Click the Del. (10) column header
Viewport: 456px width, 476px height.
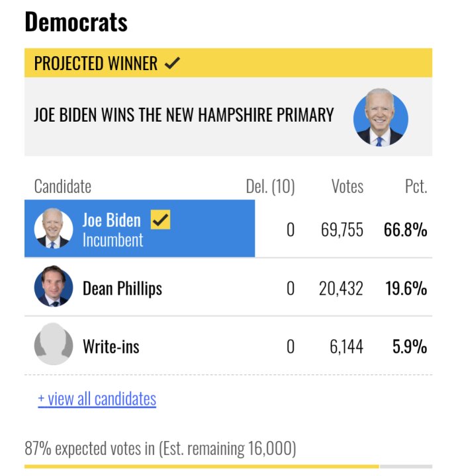pos(270,186)
